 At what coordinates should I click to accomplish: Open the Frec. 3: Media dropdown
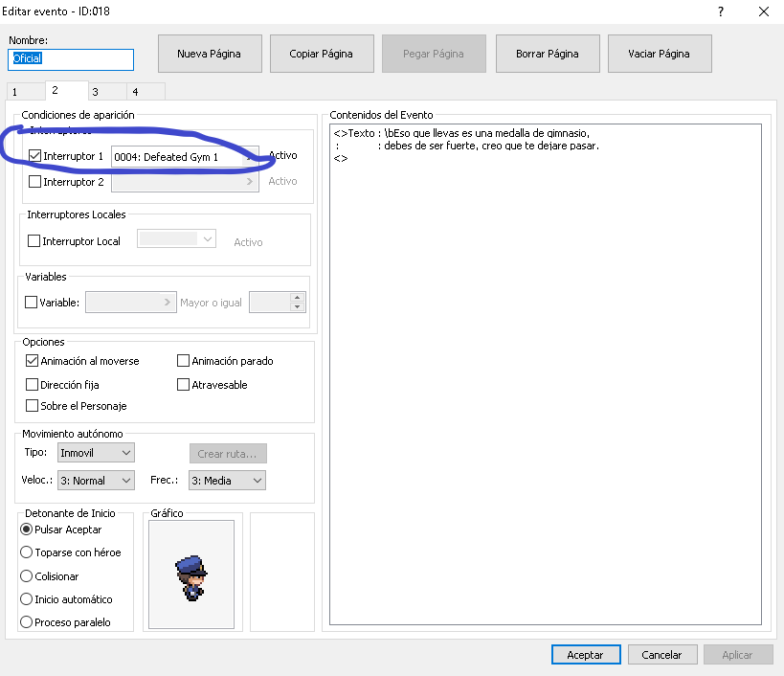coord(226,481)
